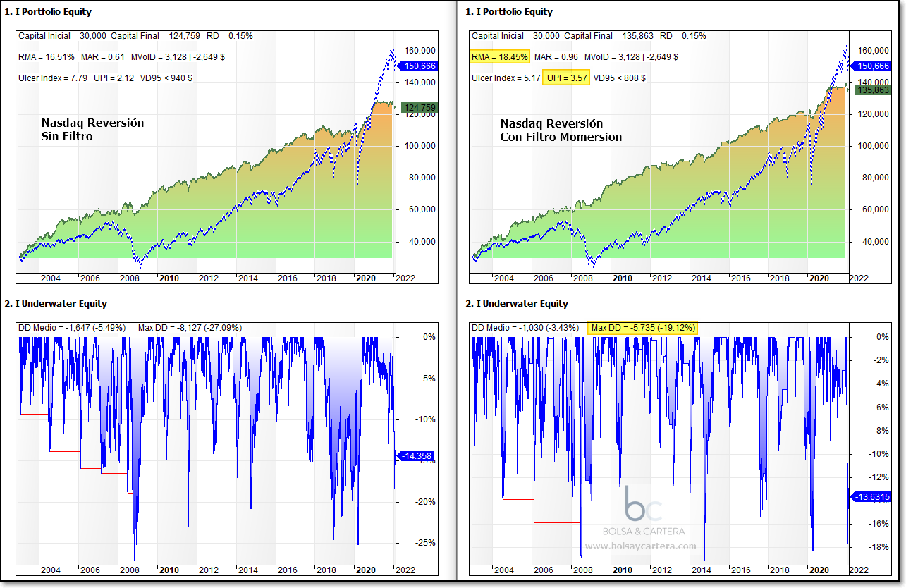Click the 'MAR = 0.61' statistic
Screen dimensions: 906x588
point(103,57)
